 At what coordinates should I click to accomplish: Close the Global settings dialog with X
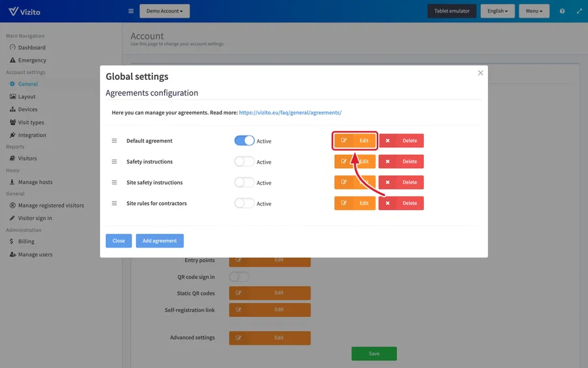(x=480, y=73)
